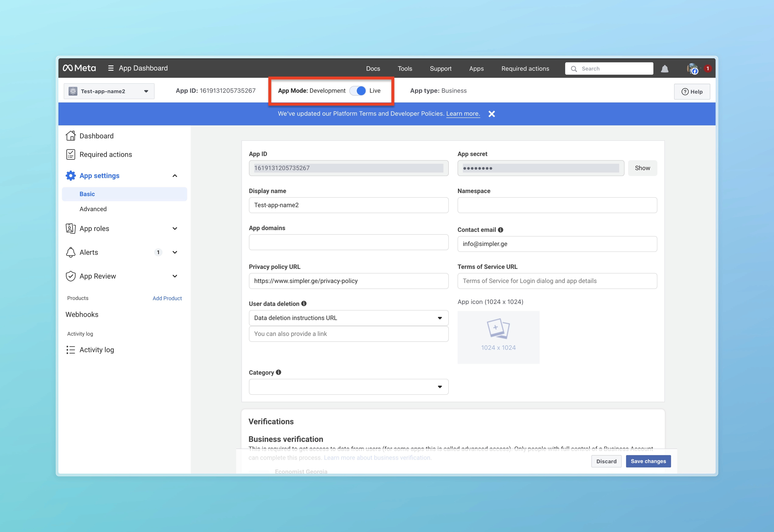Click the Dashboard home icon
Screen dimensions: 774x532
[71, 136]
